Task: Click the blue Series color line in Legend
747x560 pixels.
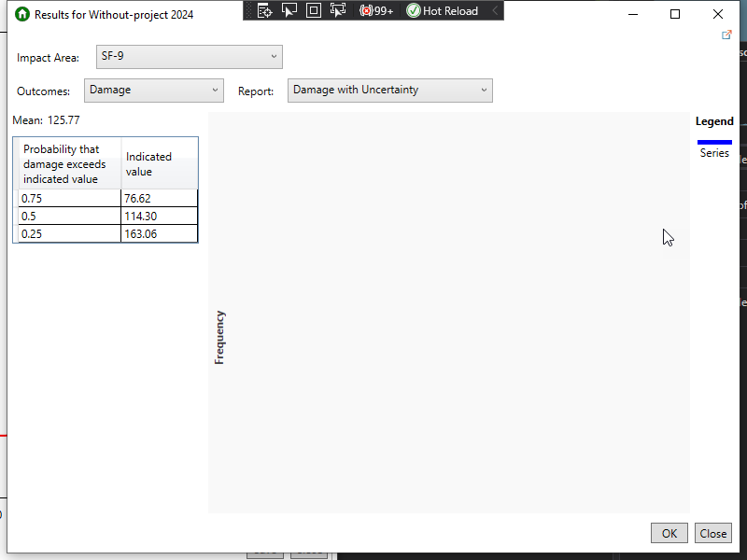Action: click(714, 140)
